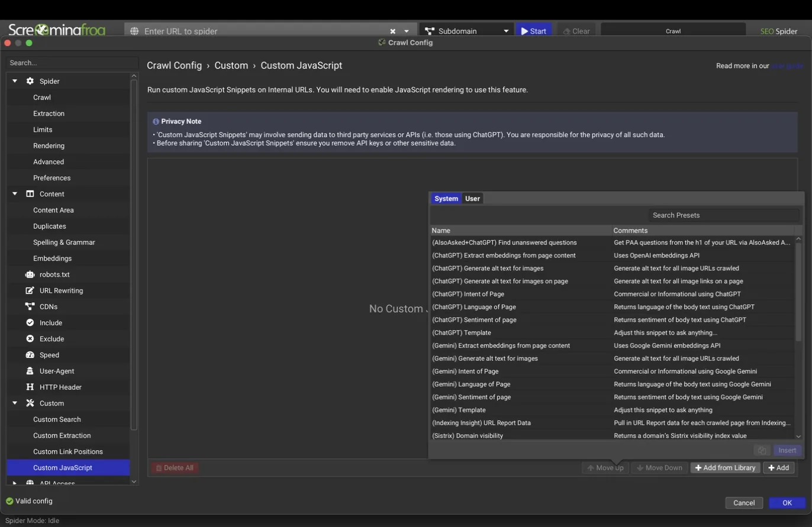Select (Indexing Insight) URL Report Data preset

coord(612,423)
